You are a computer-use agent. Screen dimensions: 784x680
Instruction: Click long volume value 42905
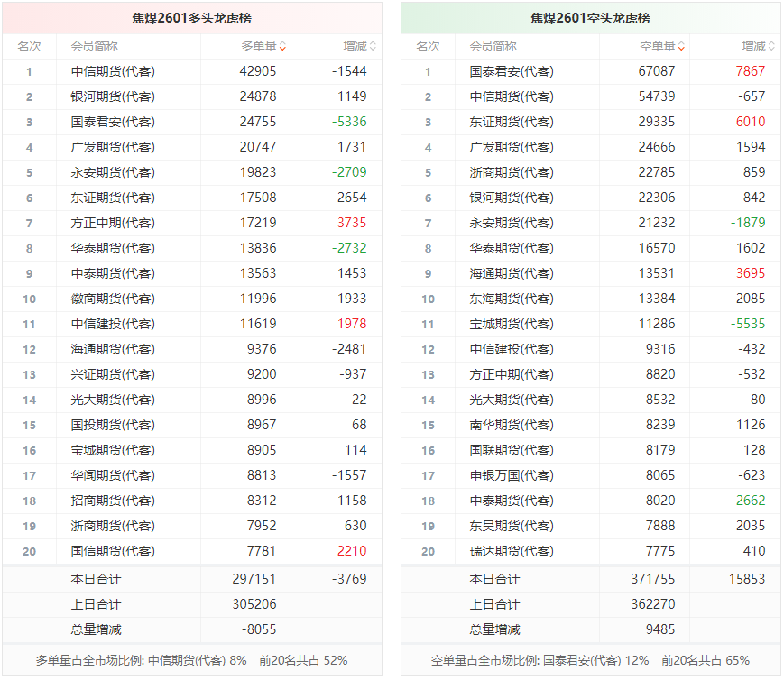(x=258, y=71)
